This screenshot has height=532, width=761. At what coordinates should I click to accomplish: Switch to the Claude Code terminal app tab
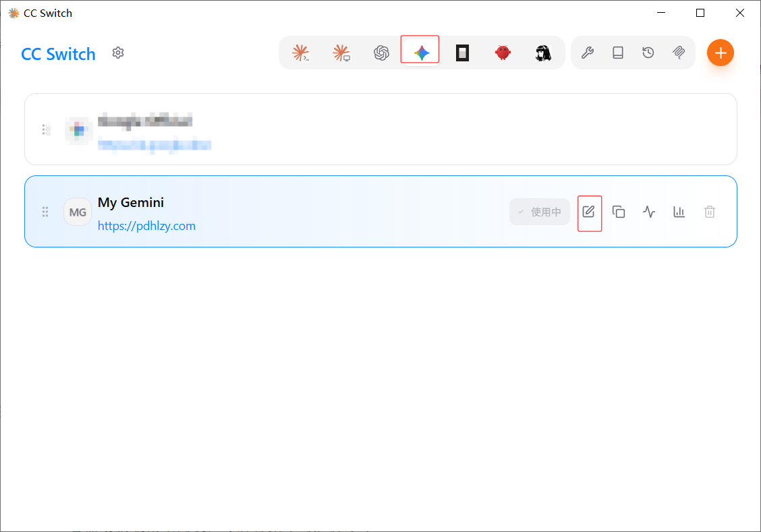tap(301, 53)
